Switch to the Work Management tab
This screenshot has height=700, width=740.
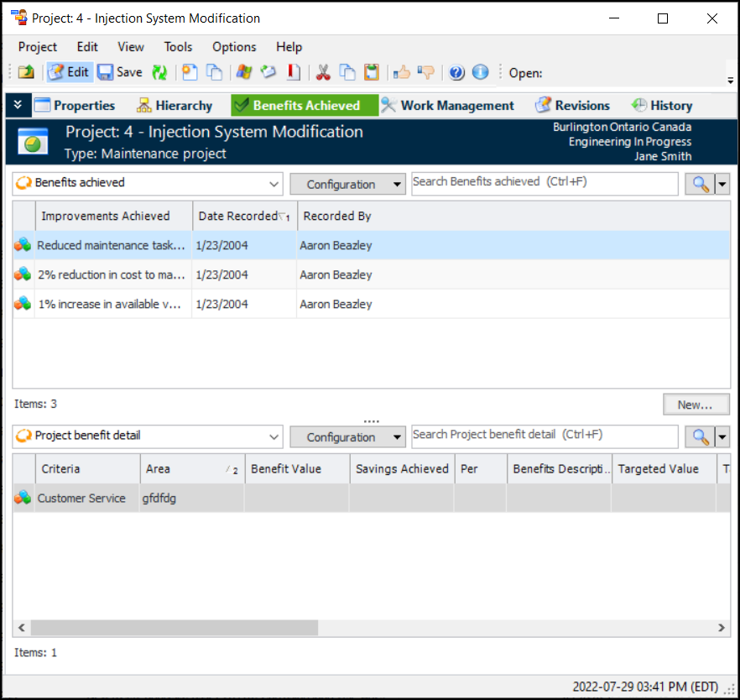pyautogui.click(x=447, y=106)
